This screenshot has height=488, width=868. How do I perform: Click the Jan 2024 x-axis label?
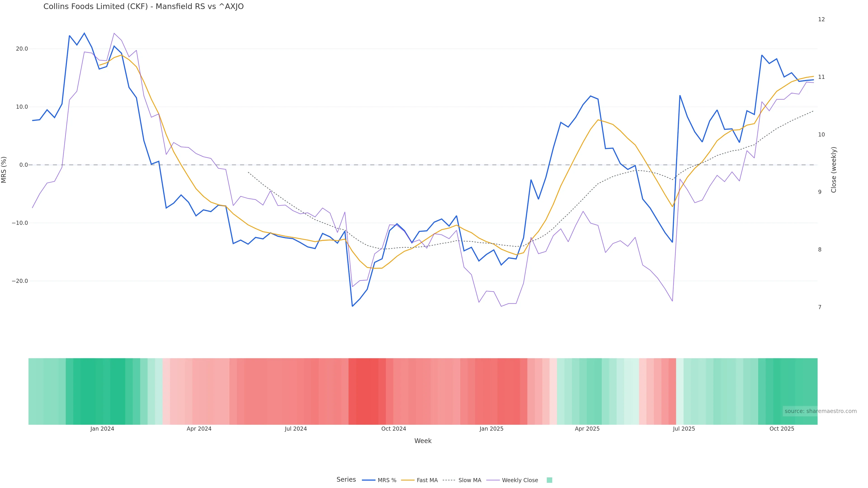102,429
